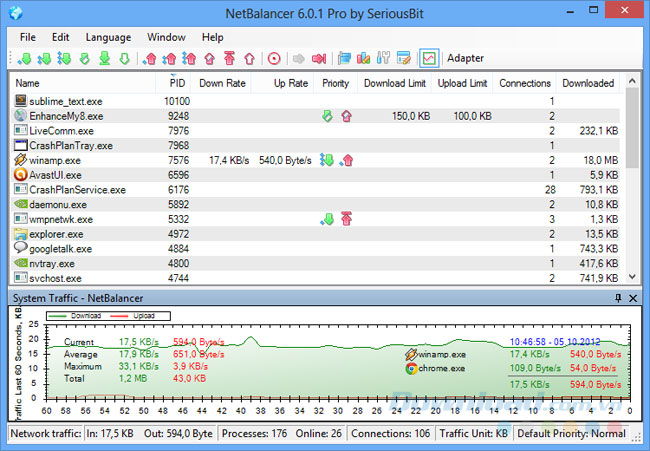This screenshot has height=451, width=650.
Task: Toggle the pin on System Traffic panel
Action: (x=618, y=298)
